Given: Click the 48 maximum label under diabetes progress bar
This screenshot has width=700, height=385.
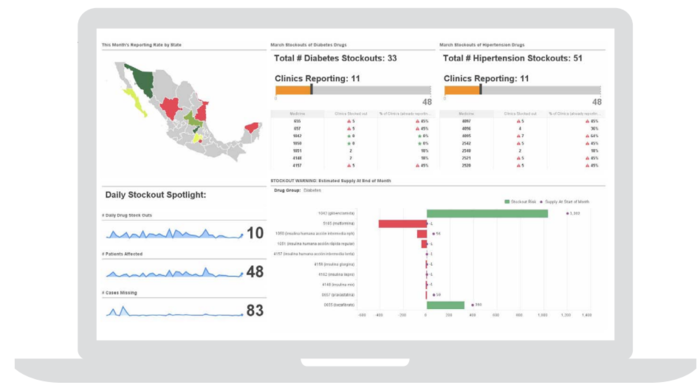Looking at the screenshot, I should pos(427,102).
